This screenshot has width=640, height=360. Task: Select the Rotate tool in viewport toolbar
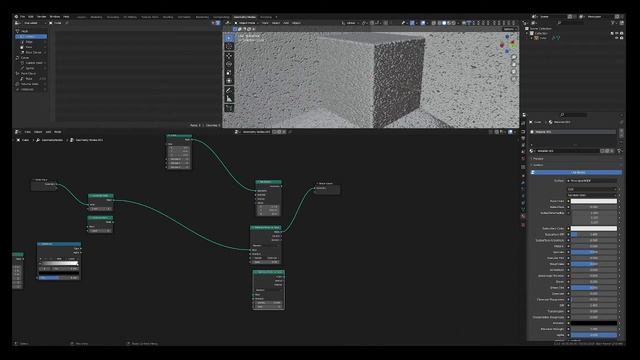tap(229, 64)
